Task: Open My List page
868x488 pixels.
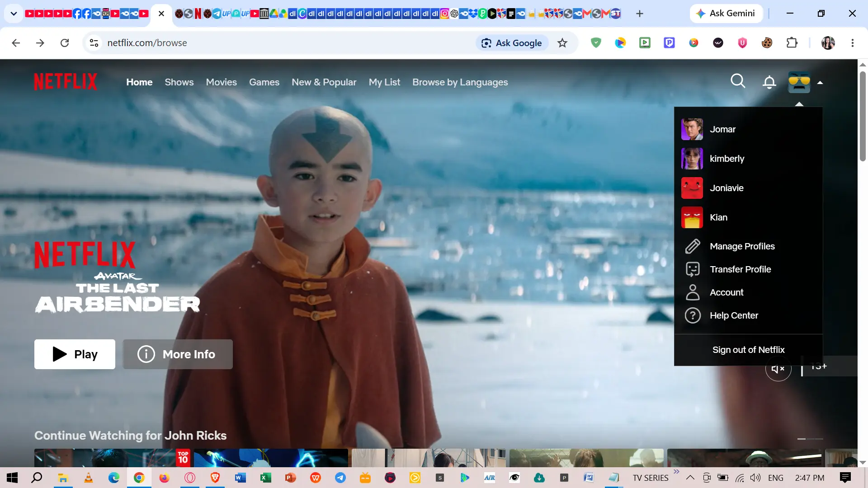Action: click(384, 82)
